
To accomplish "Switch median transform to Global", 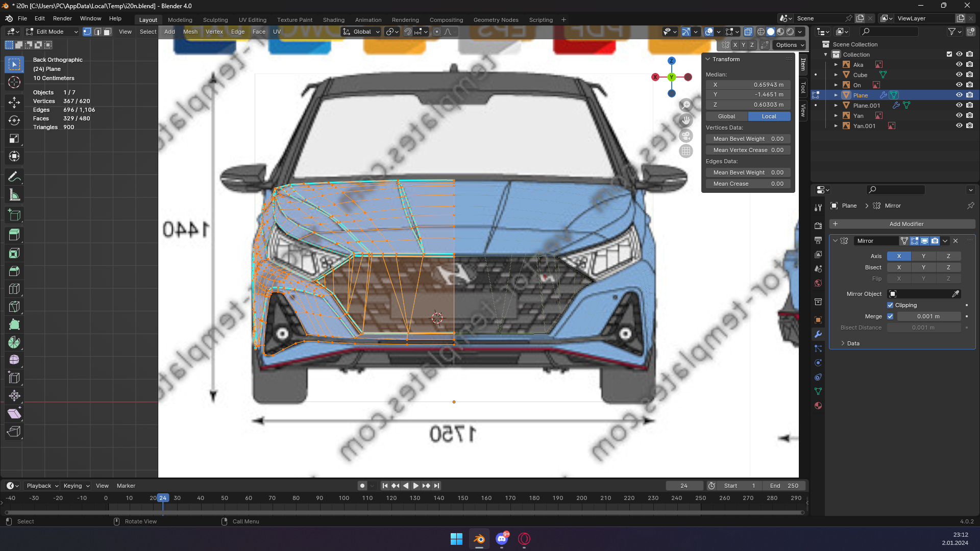I will [726, 116].
